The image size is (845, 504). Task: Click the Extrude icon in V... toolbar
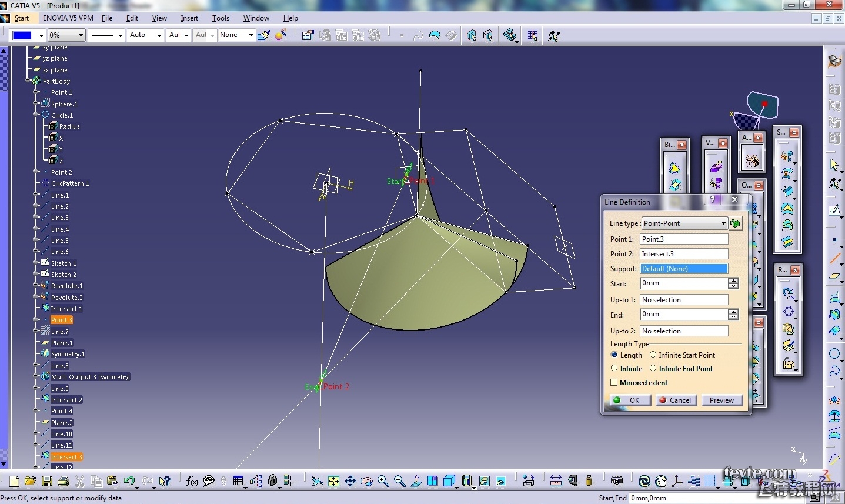716,167
